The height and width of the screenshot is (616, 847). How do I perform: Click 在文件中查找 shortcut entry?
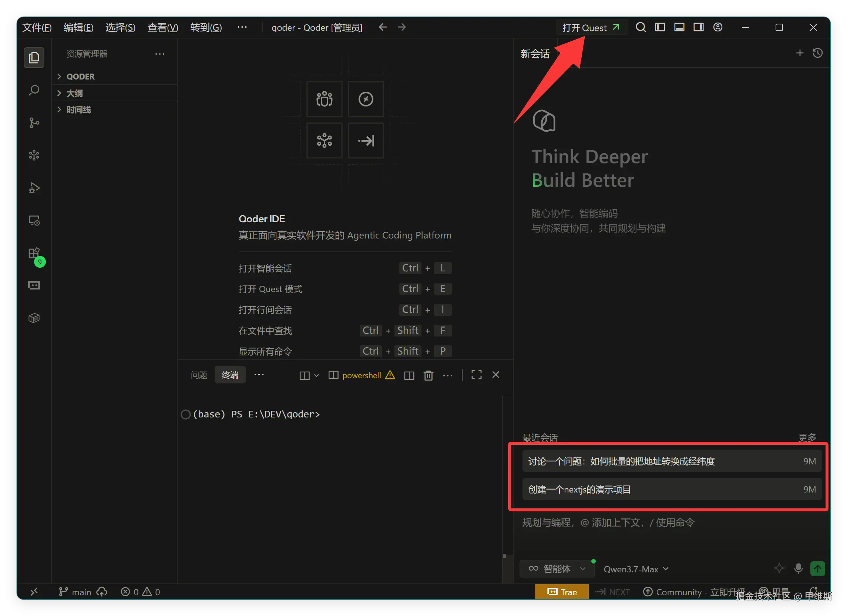[x=345, y=331]
